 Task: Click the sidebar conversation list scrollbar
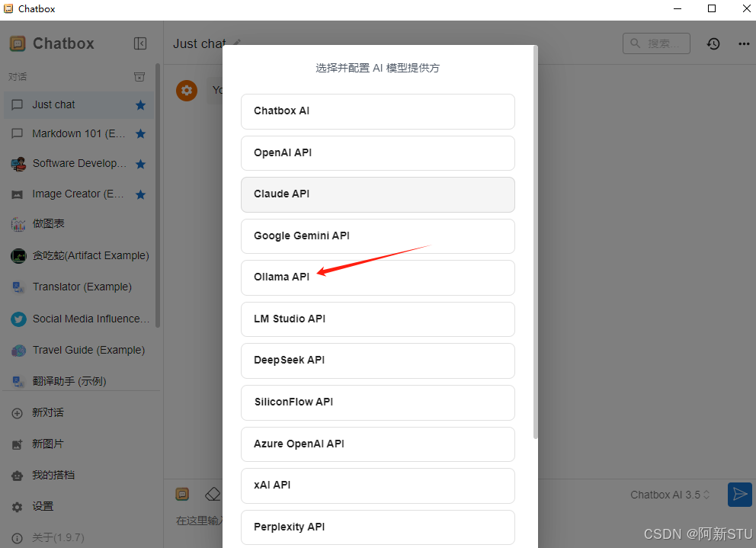coord(158,195)
